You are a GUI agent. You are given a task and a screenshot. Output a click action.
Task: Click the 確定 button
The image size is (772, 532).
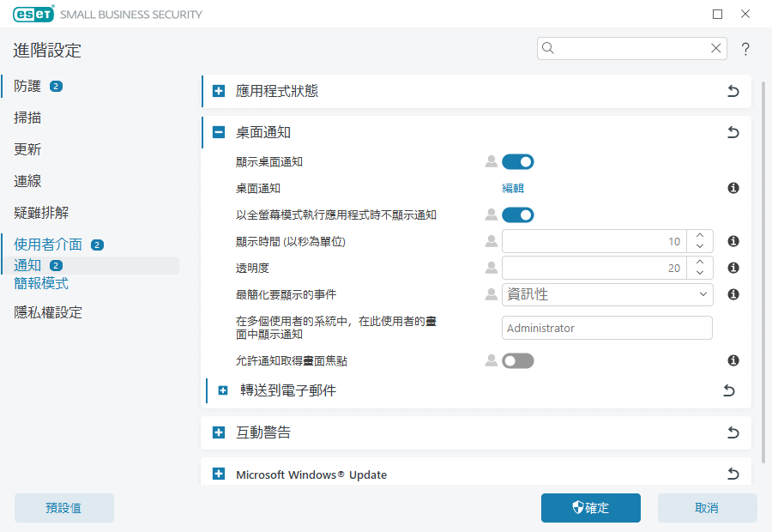click(590, 508)
